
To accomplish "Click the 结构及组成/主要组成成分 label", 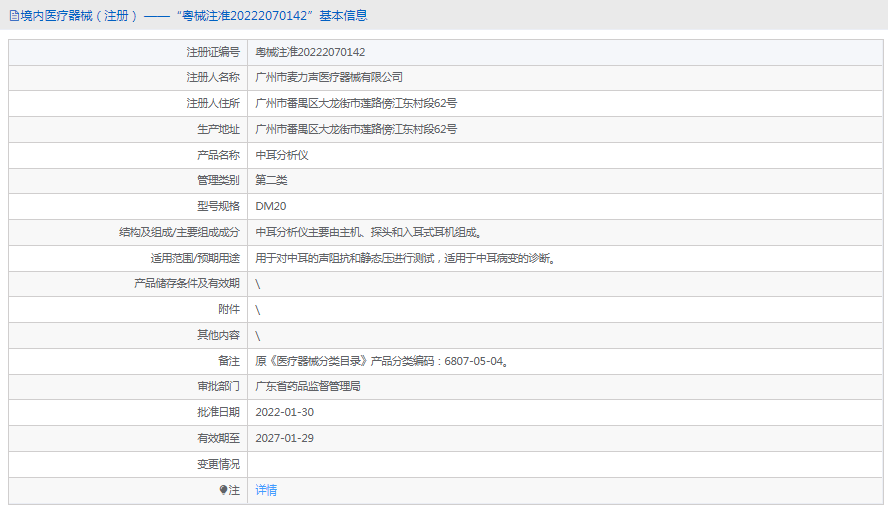I will coord(180,233).
